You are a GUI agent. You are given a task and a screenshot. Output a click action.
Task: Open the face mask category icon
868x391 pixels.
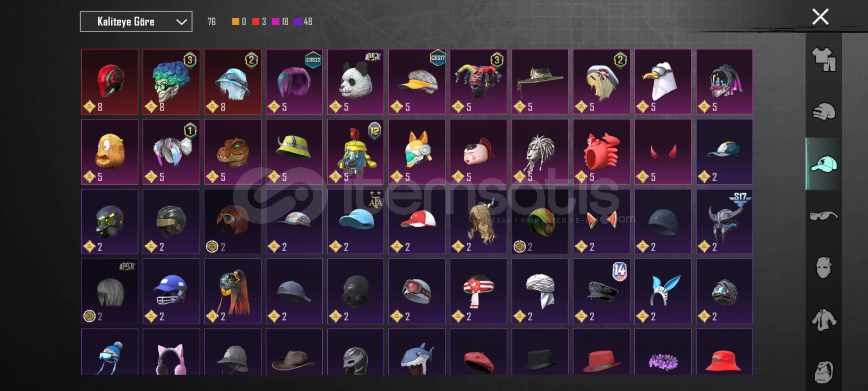pos(824,268)
